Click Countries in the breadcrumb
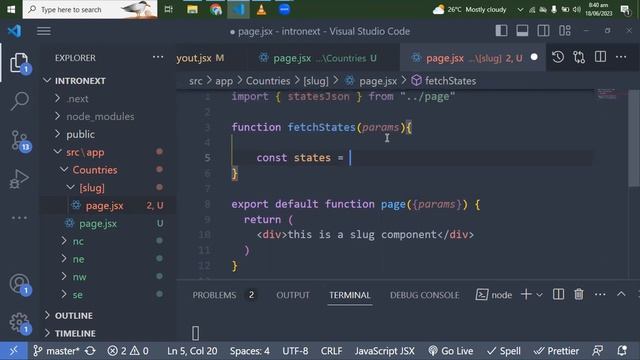The image size is (640, 360). coord(268,81)
